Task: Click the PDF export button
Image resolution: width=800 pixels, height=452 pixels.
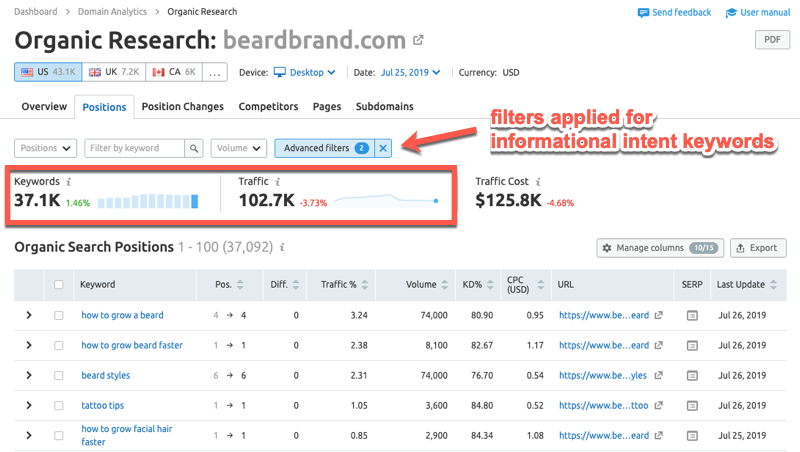Action: 772,40
